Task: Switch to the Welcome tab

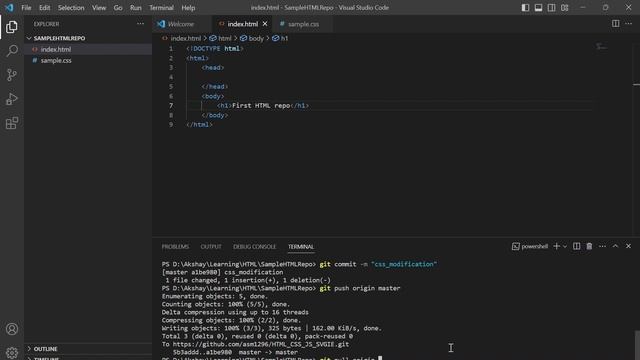Action: (181, 24)
